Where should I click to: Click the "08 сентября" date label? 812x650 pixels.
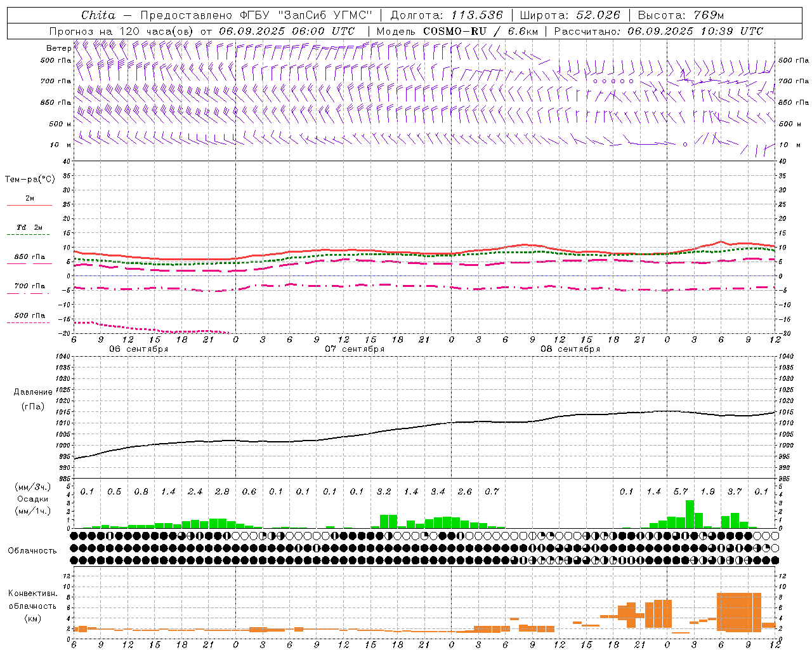(570, 349)
